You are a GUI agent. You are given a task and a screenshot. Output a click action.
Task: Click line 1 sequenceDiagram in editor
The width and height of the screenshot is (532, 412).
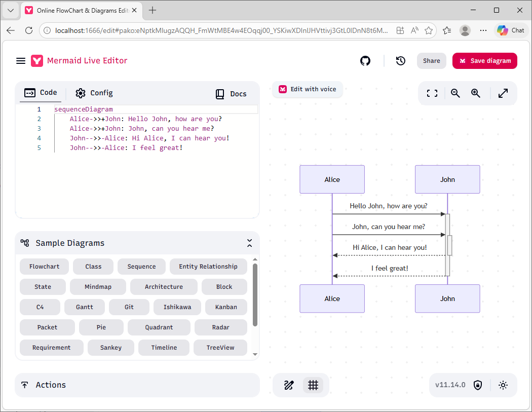coord(84,109)
